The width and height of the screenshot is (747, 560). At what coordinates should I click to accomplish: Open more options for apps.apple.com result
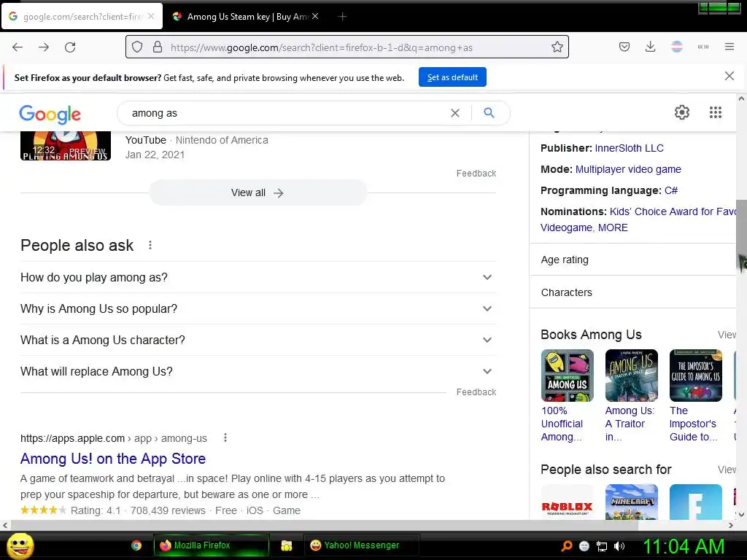[x=225, y=438]
